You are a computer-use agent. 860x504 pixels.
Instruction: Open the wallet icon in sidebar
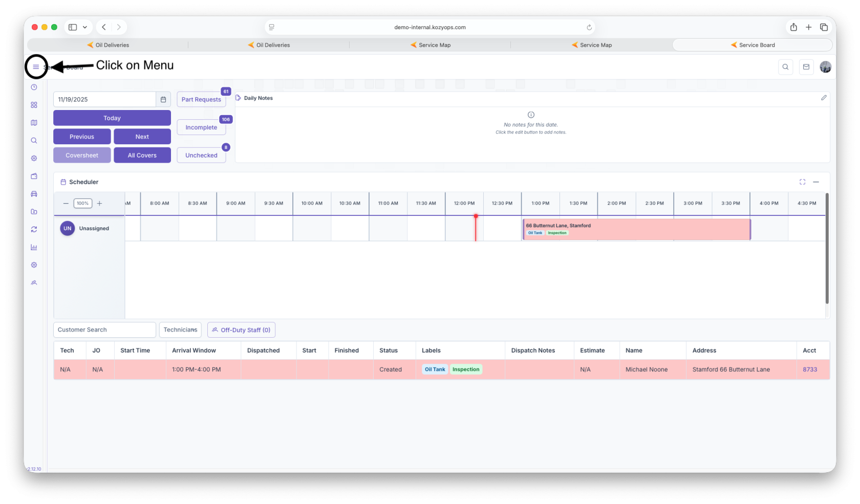[34, 176]
